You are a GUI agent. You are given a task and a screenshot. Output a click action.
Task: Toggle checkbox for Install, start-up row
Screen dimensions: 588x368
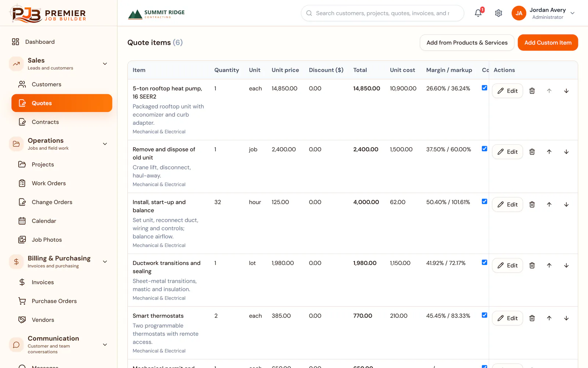(484, 202)
